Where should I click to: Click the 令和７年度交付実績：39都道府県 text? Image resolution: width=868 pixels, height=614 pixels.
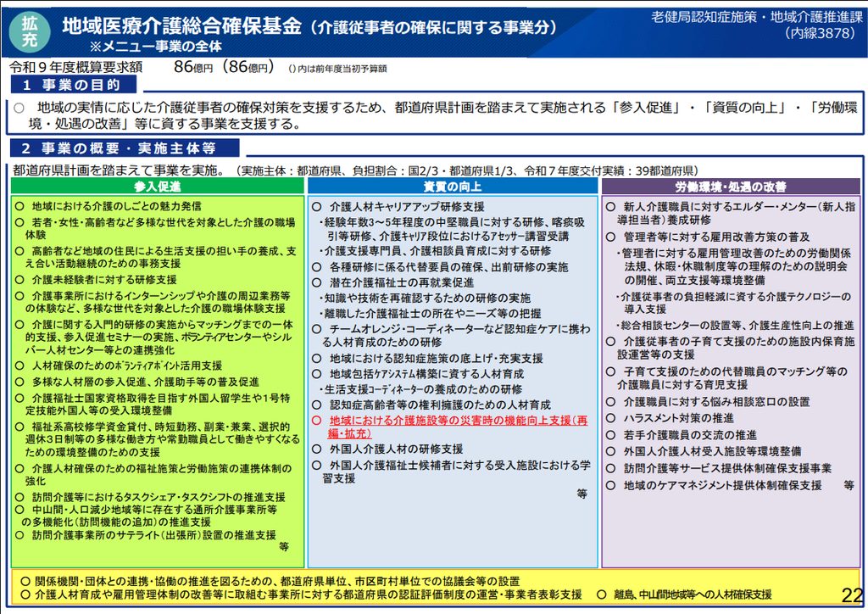point(611,170)
